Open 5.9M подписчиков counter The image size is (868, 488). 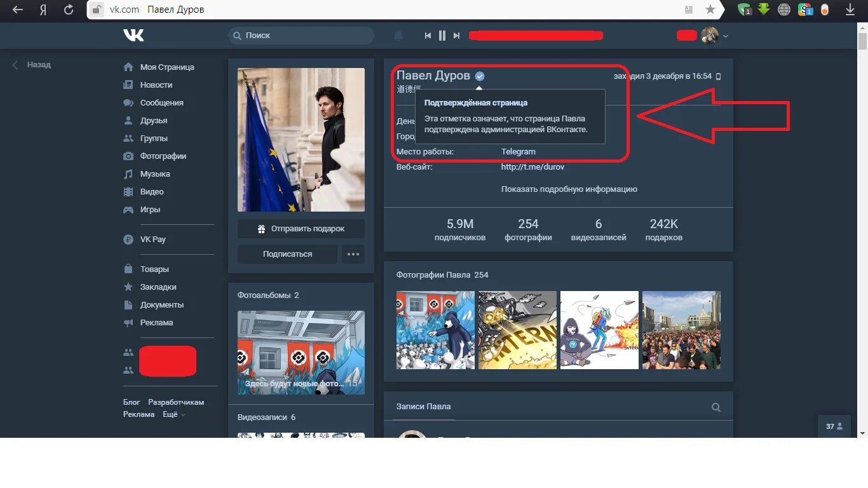point(460,230)
